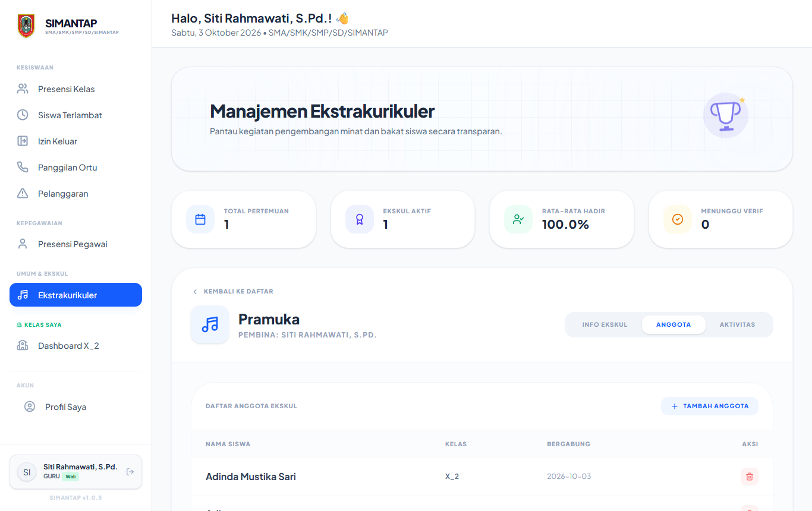This screenshot has height=511, width=812.
Task: Click the SIMANTAP v1.0.5 version text
Action: (75, 497)
